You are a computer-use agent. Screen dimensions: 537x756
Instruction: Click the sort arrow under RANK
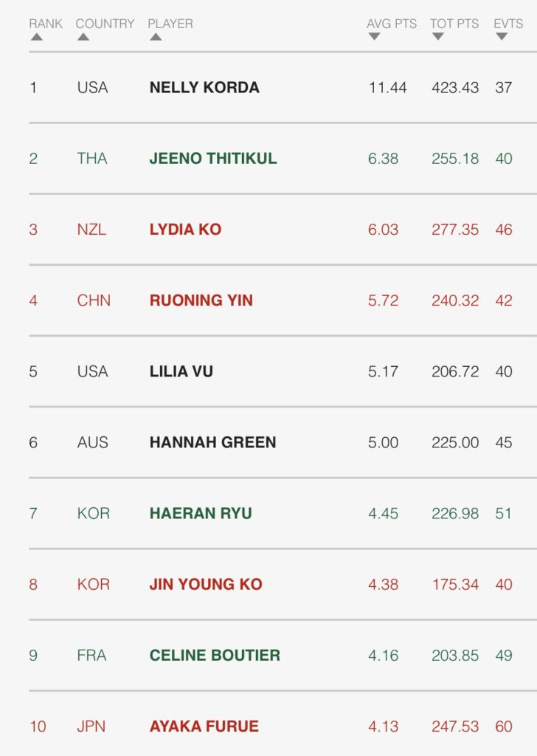tap(36, 37)
